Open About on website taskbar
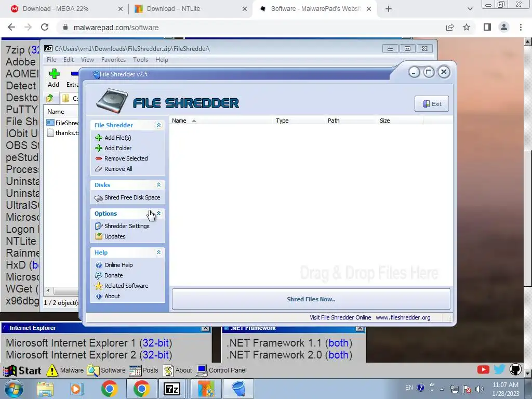532x399 pixels. (178, 370)
